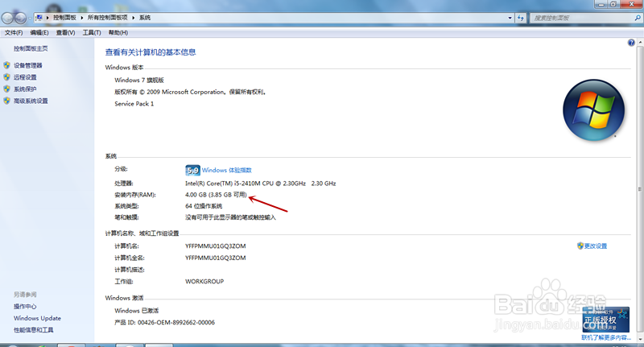Click the computer icon in address bar
The width and height of the screenshot is (644, 347).
coord(39,18)
